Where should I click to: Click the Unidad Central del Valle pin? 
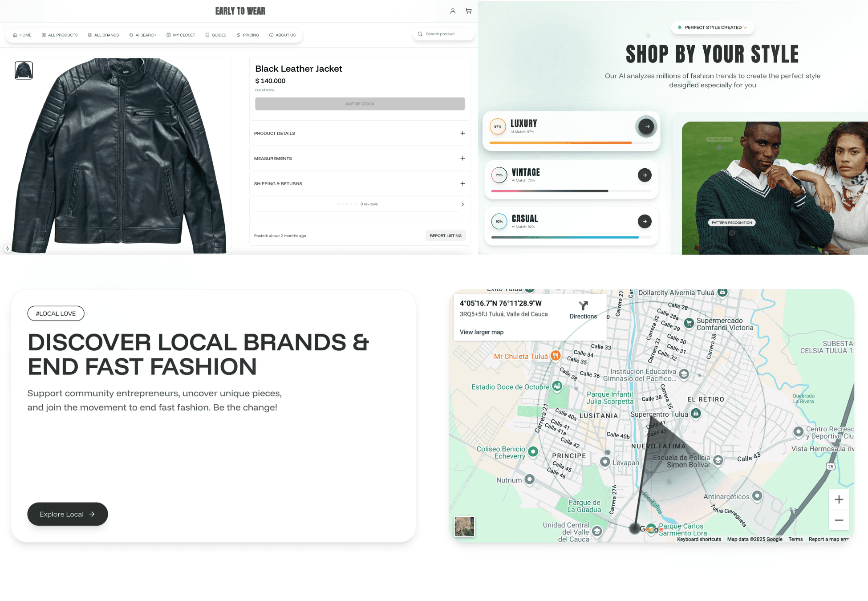click(597, 531)
